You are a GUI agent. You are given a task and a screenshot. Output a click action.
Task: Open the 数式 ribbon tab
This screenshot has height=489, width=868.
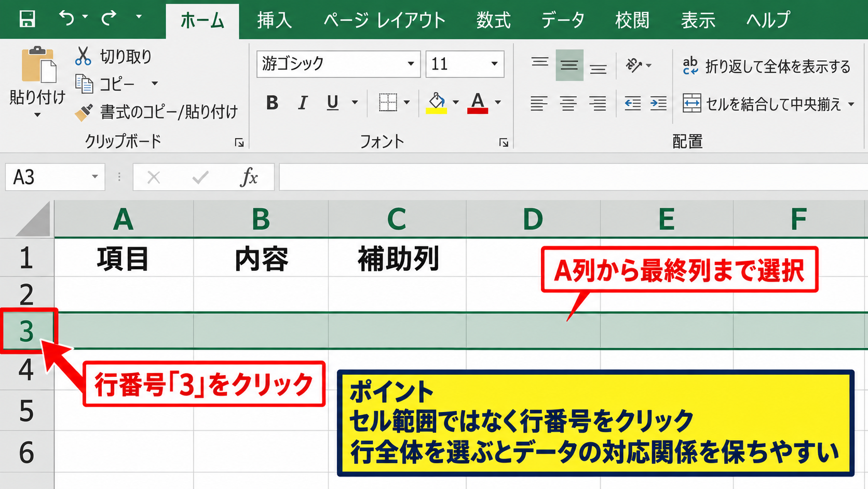[494, 20]
